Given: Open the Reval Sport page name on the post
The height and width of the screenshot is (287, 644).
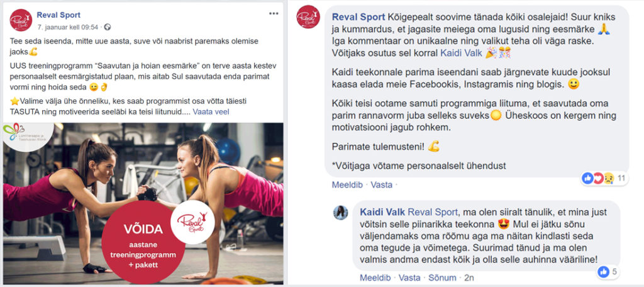Looking at the screenshot, I should coord(58,15).
